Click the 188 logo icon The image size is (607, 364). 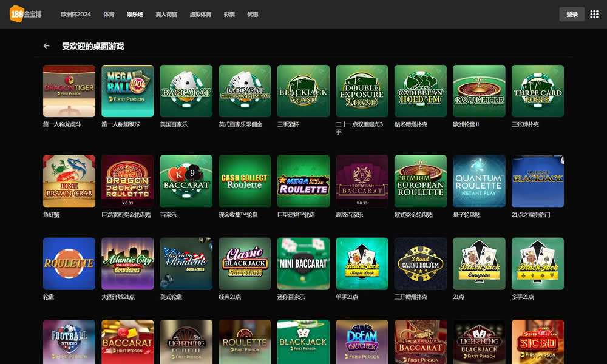[x=25, y=14]
